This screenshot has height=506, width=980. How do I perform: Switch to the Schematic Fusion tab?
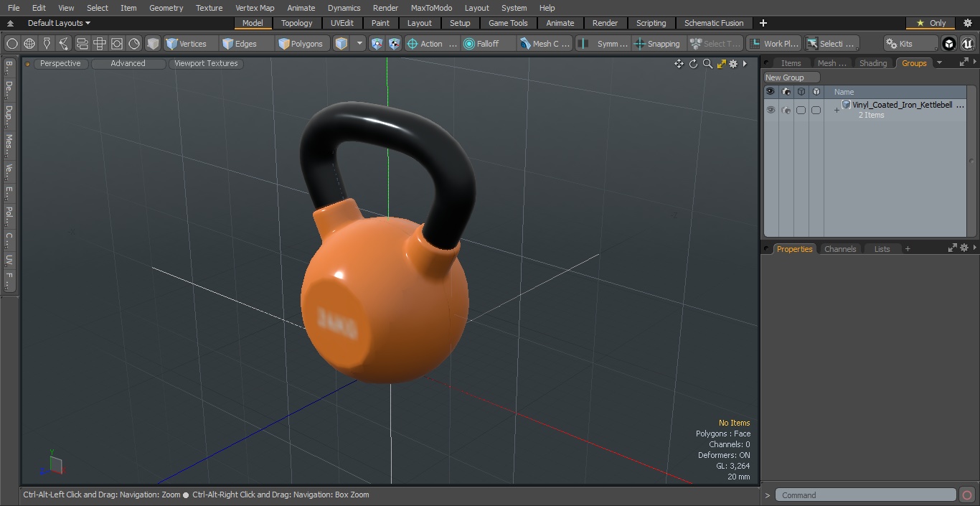[x=714, y=23]
